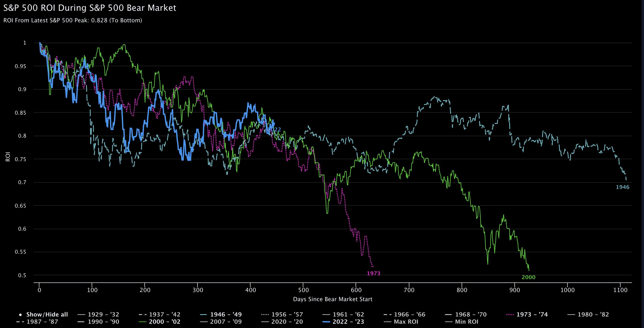Show the 1990 - '90 series
Viewport: 644px width, 328px height.
[99, 322]
